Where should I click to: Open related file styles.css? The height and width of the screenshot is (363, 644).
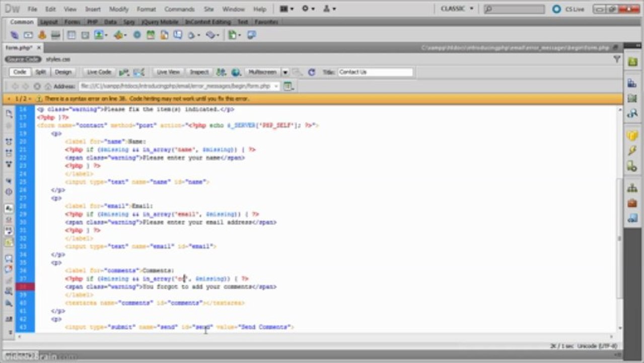(58, 59)
